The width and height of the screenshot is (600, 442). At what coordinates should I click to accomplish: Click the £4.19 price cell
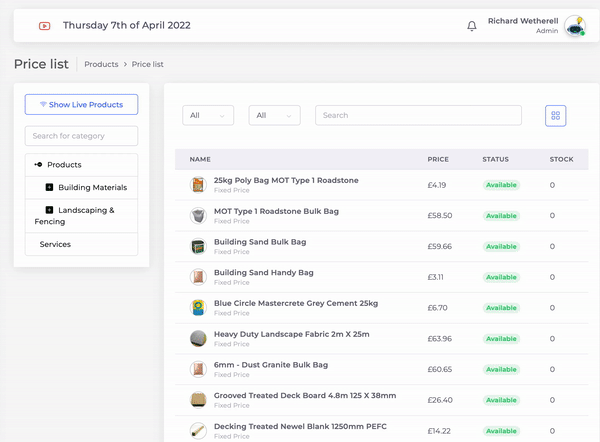[437, 185]
